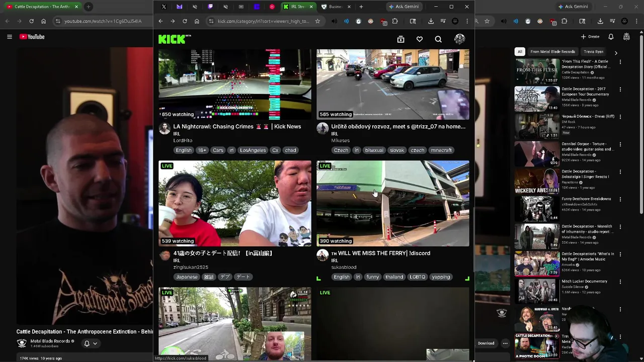Viewport: 644px width, 362px height.
Task: Open YouTube hamburger guide menu
Action: (9, 37)
